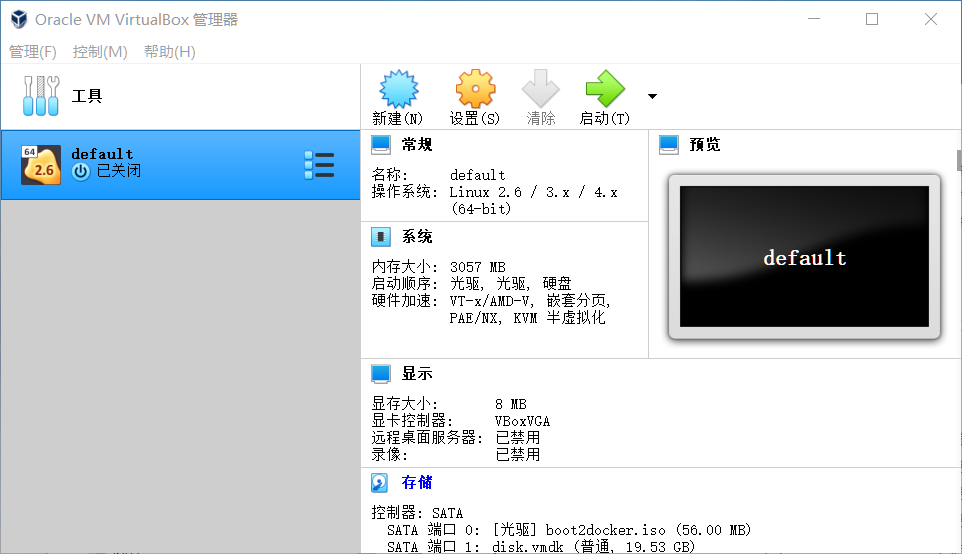Click the default VM preview thumbnail

point(804,256)
